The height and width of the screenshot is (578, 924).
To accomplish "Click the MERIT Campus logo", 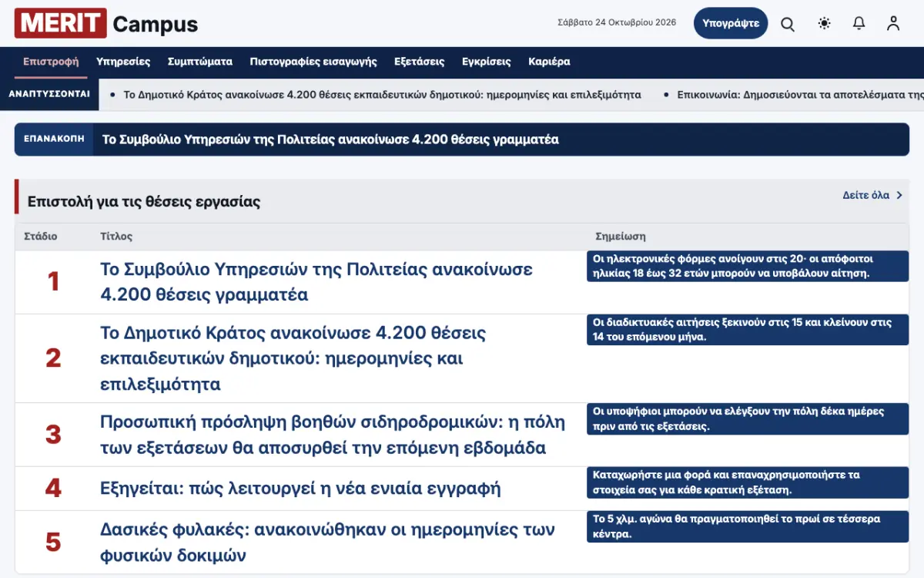I will [106, 24].
